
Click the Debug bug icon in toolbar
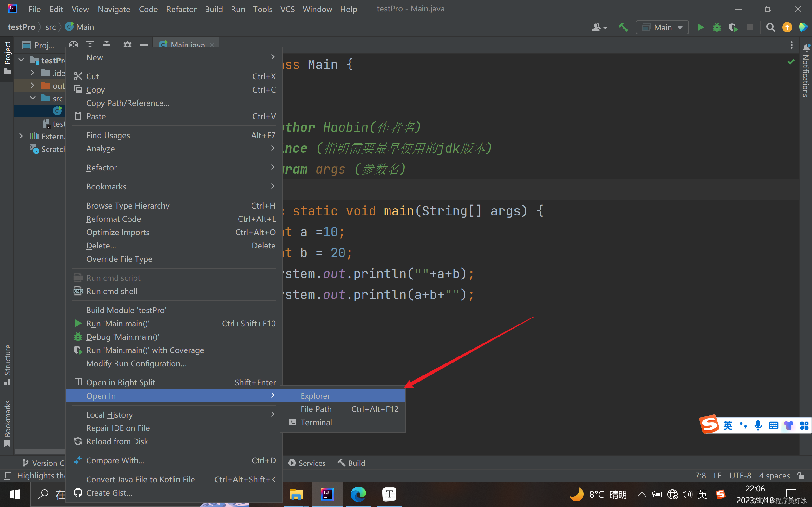click(x=717, y=27)
